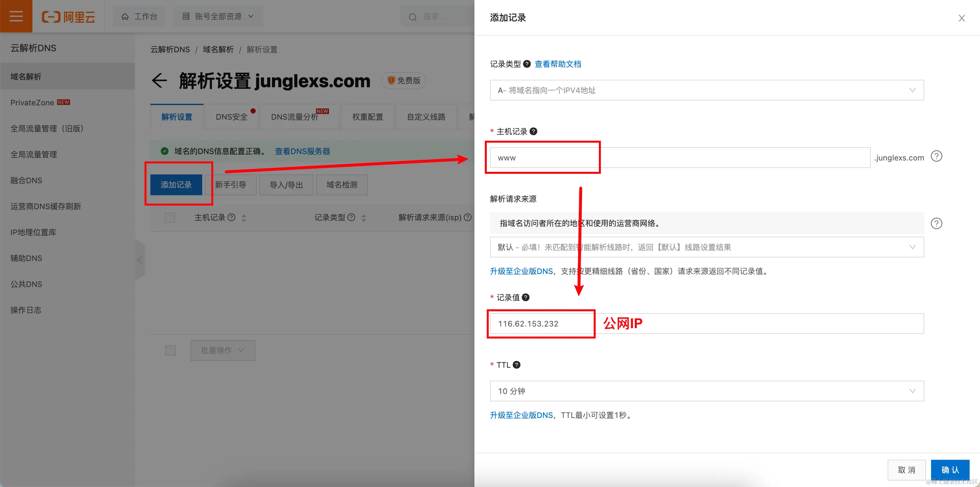980x487 pixels.
Task: Open the TTL 10 分钟 dropdown
Action: pos(706,391)
